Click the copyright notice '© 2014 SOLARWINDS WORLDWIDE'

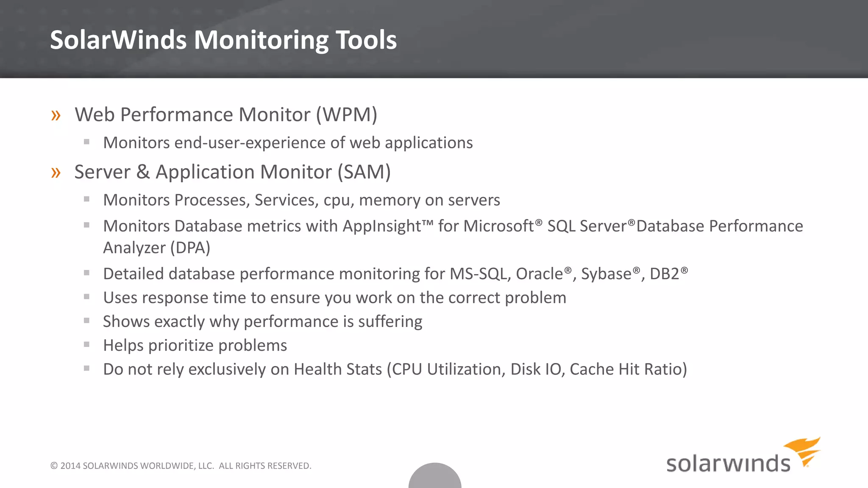pos(181,466)
